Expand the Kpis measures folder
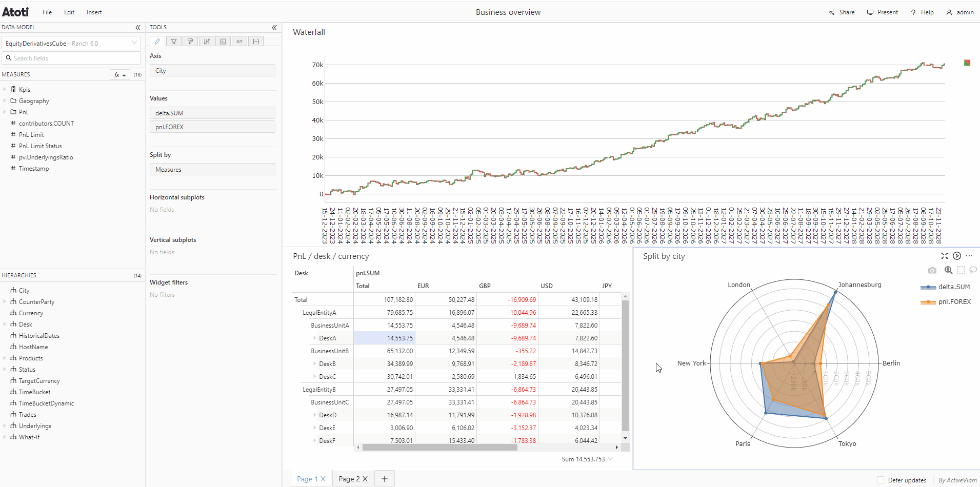 5,89
